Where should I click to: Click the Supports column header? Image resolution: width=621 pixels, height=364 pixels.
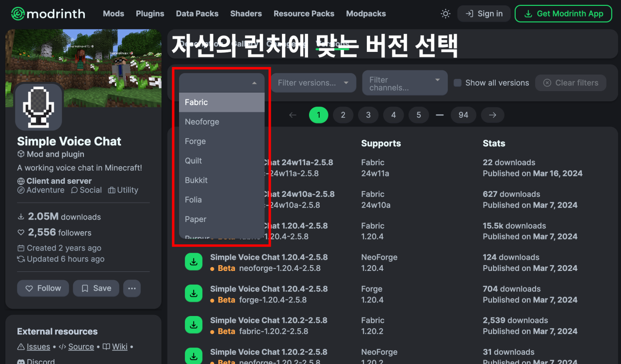point(381,143)
